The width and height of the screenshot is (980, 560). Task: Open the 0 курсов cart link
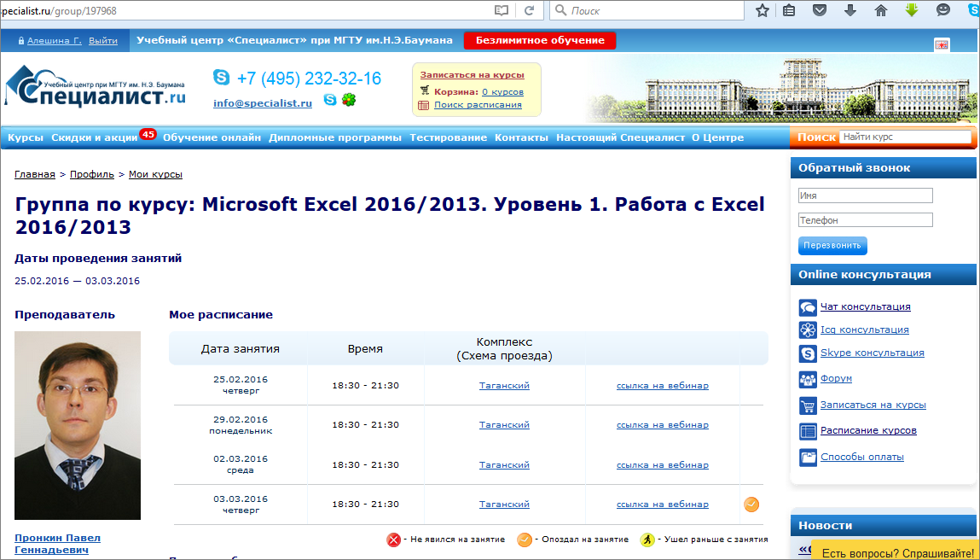tap(502, 92)
